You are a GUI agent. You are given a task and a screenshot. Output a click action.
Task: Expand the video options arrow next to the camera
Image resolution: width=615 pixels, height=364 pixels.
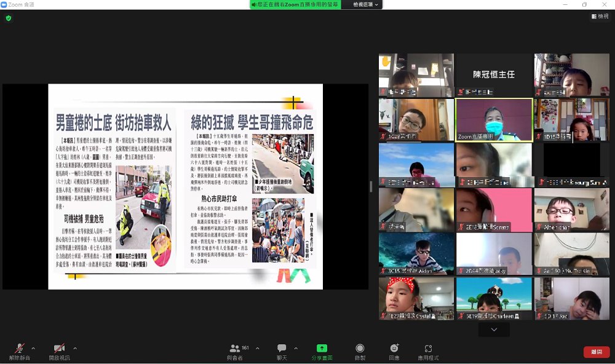point(75,347)
